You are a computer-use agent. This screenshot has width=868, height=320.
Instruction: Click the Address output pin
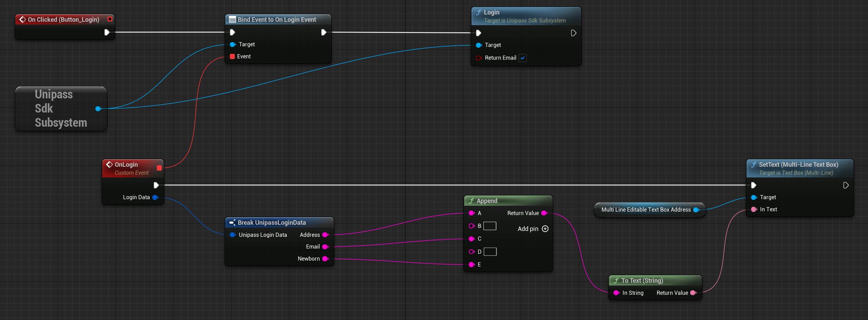(x=325, y=235)
